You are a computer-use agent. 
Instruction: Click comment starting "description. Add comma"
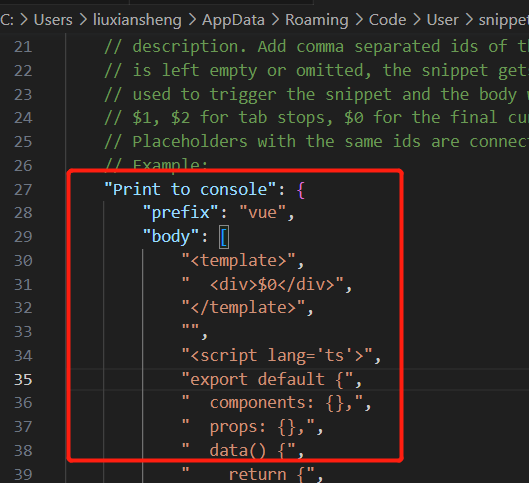tap(316, 47)
